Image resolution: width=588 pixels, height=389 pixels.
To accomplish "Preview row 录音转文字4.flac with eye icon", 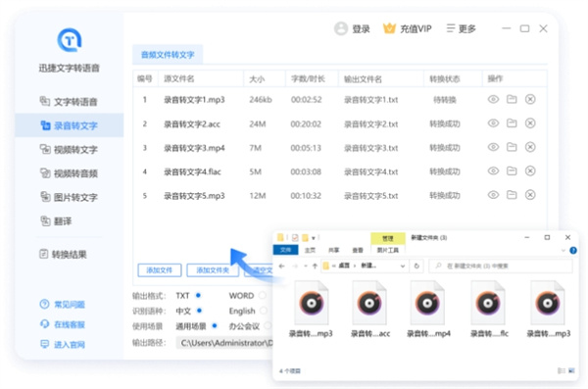I will [493, 171].
